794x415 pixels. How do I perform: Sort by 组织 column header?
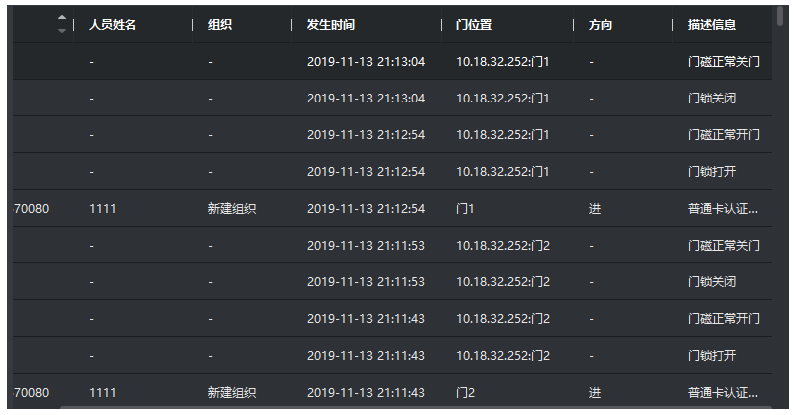tap(220, 25)
